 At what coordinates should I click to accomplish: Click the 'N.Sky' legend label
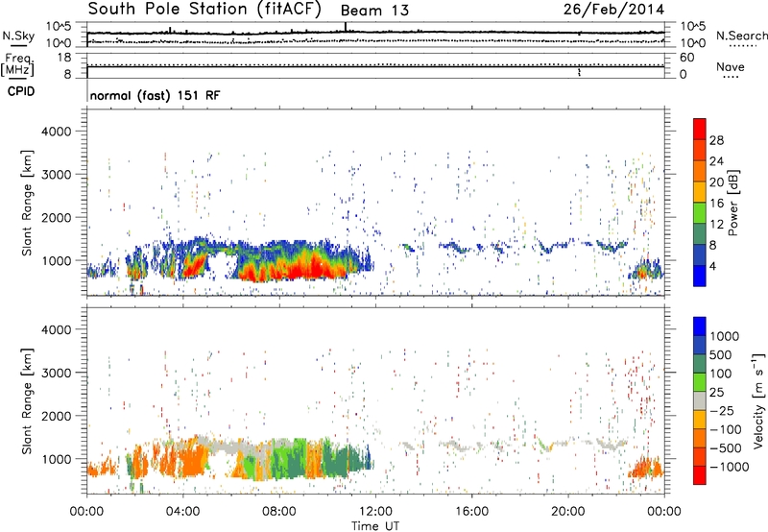tap(18, 36)
